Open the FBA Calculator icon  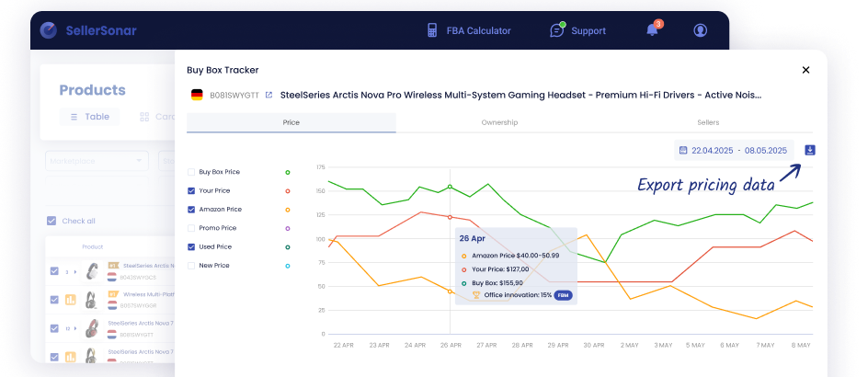tap(432, 30)
